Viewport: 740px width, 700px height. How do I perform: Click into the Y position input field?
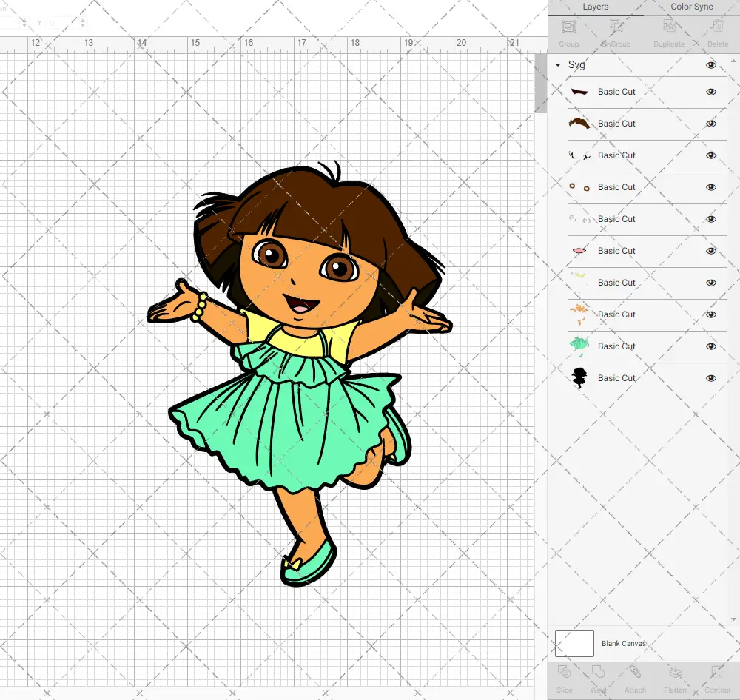click(63, 22)
